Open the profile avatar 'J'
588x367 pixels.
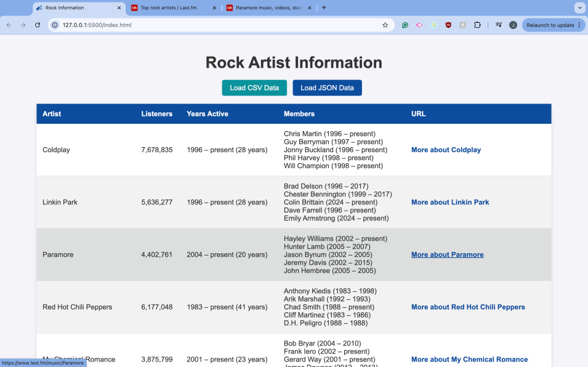513,25
